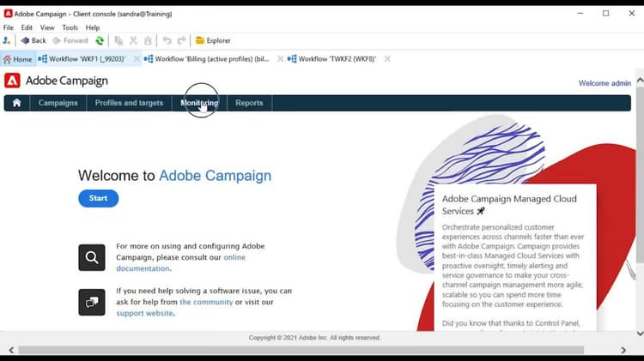644x361 pixels.
Task: Open the Explorer folder button
Action: (213, 40)
